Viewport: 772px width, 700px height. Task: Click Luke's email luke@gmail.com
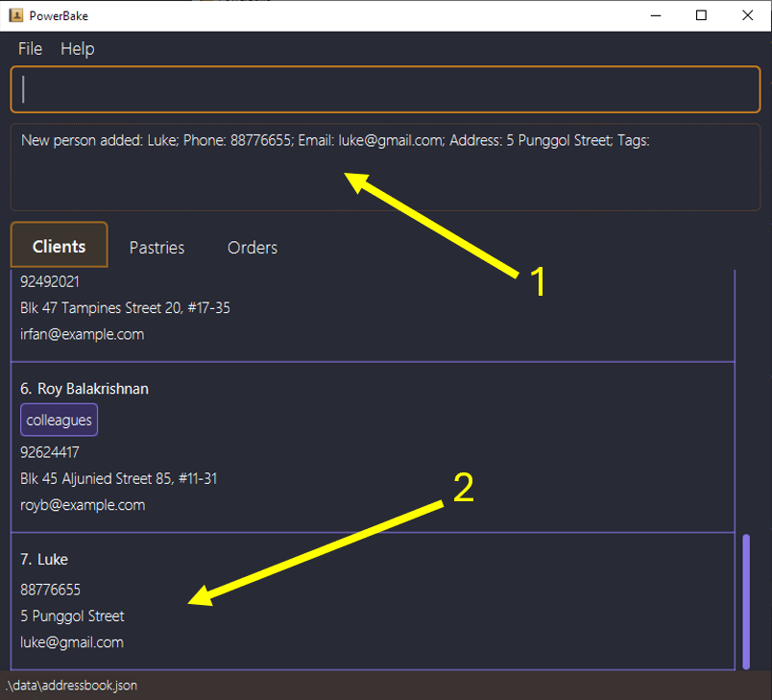click(72, 642)
